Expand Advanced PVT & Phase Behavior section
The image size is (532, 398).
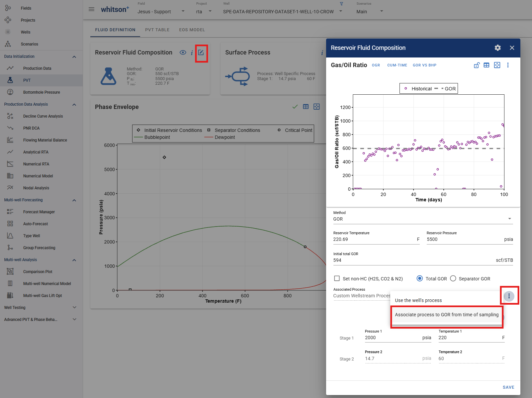tap(74, 320)
